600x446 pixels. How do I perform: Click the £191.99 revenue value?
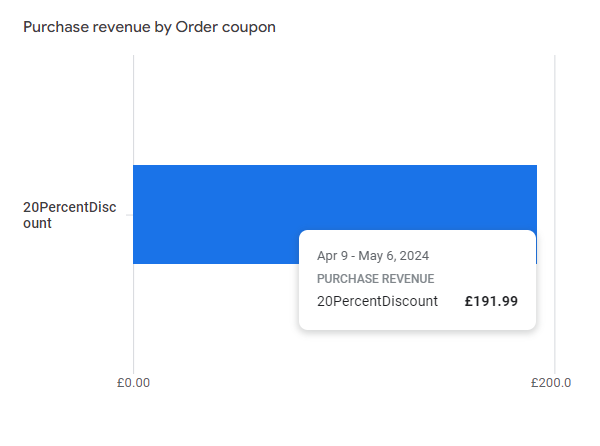(492, 301)
